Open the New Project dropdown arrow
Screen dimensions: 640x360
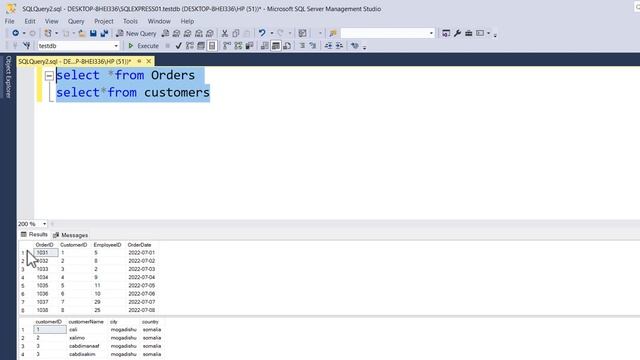tap(56, 33)
